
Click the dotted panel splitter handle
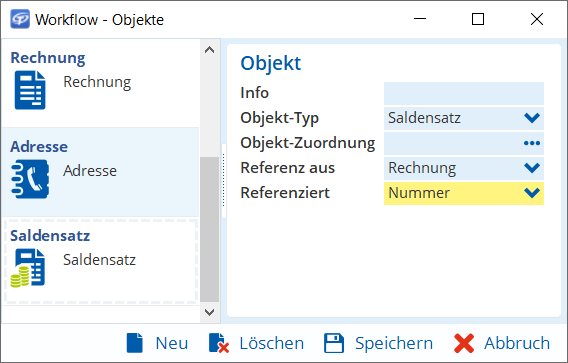point(224,180)
